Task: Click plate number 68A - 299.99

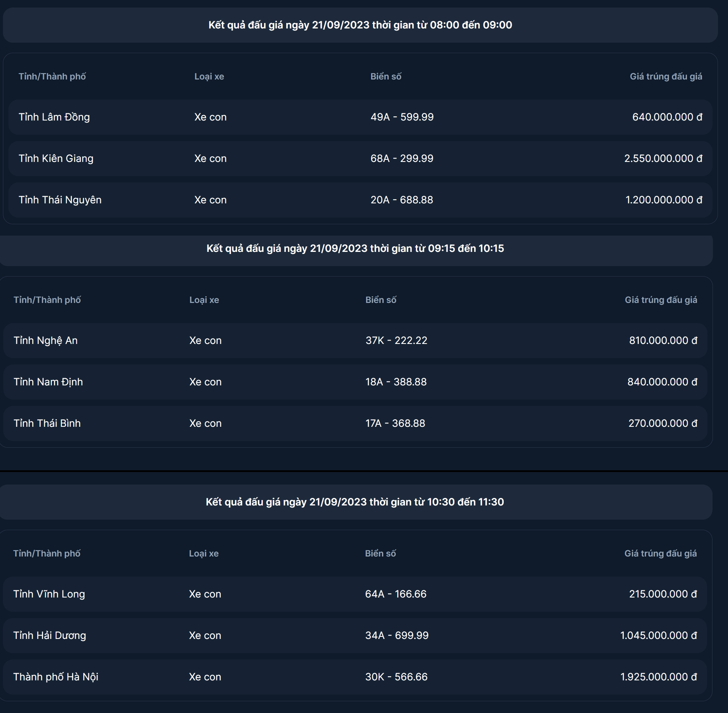Action: 402,159
